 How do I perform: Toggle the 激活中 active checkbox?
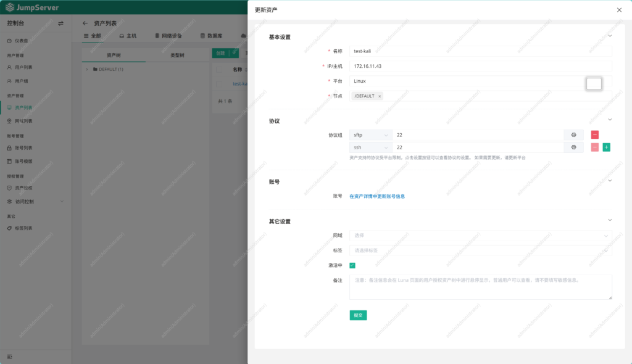click(x=353, y=265)
